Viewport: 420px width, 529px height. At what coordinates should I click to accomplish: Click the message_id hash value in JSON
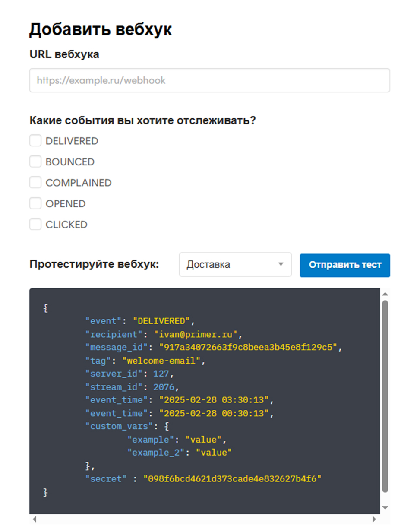pos(248,347)
